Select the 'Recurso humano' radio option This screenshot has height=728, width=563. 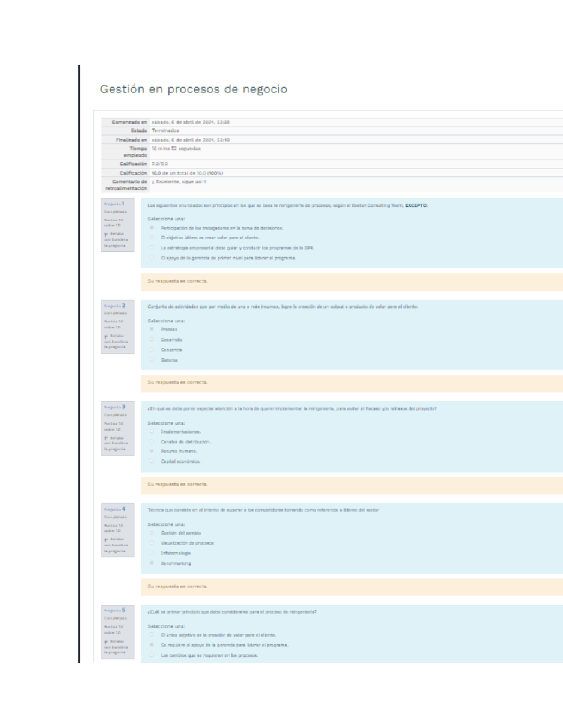tap(152, 451)
